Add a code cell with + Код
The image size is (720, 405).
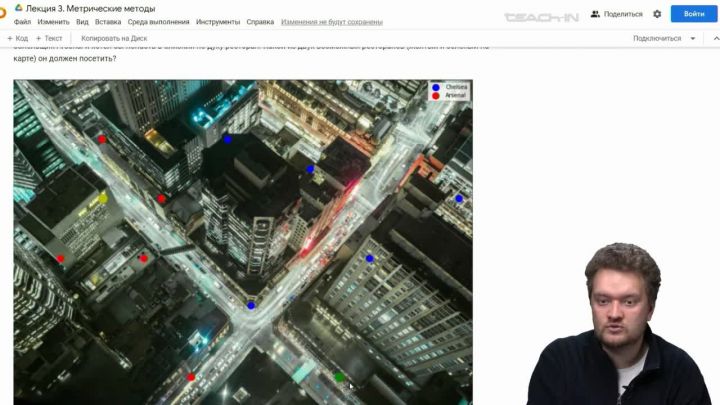(x=18, y=38)
